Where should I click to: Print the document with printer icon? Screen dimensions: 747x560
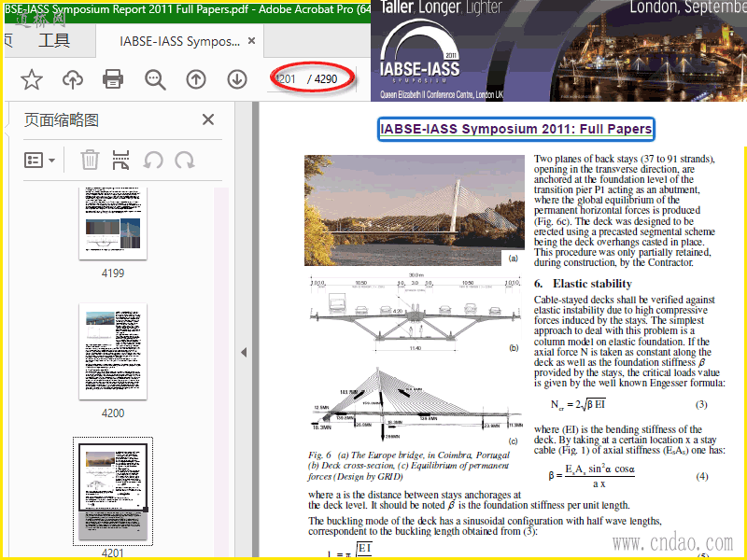(x=113, y=79)
